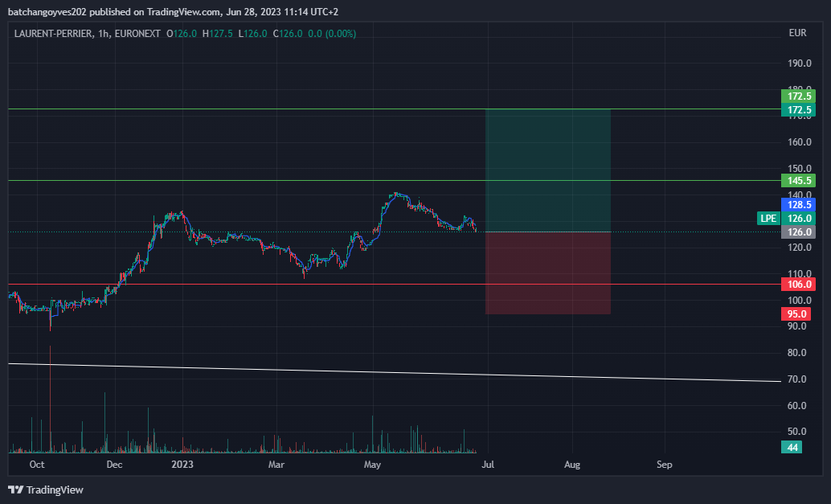
Task: Click the 120.0 price axis label
Action: [x=799, y=248]
